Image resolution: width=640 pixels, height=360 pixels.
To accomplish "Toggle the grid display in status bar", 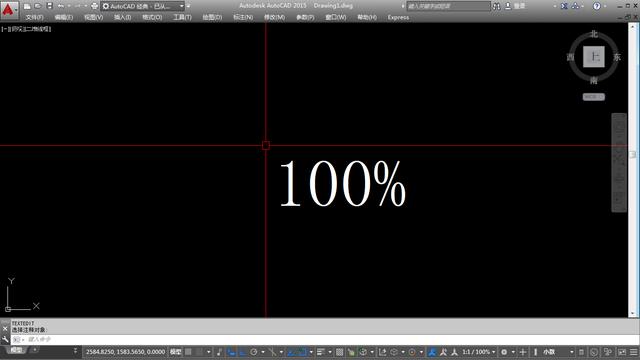I will pos(188,352).
